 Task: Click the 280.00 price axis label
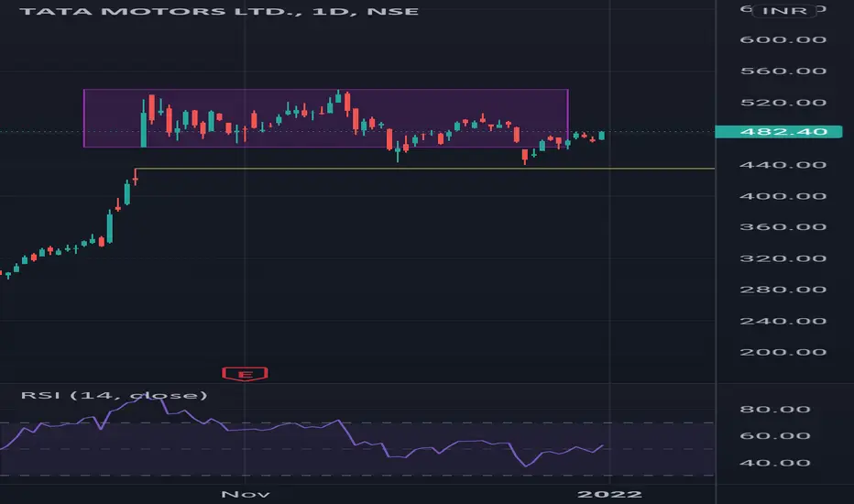(x=783, y=290)
